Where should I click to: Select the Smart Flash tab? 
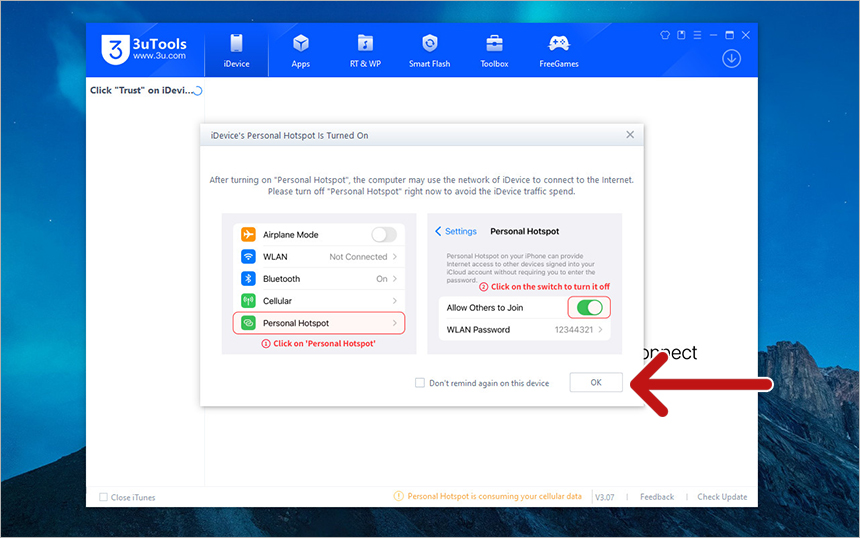coord(429,50)
